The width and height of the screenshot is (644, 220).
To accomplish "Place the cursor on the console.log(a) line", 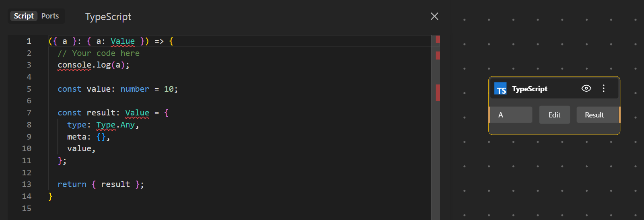I will click(x=93, y=65).
